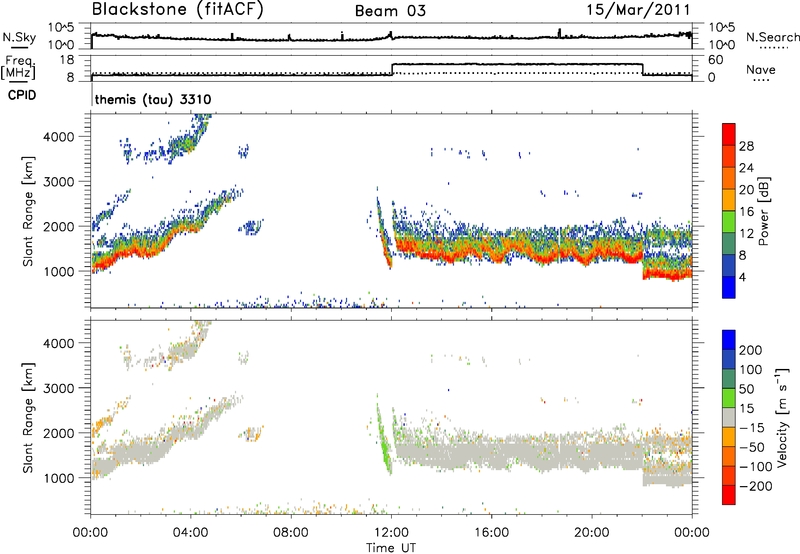This screenshot has width=800, height=554.
Task: Click the "200" velocity colorbar label
Action: click(751, 350)
